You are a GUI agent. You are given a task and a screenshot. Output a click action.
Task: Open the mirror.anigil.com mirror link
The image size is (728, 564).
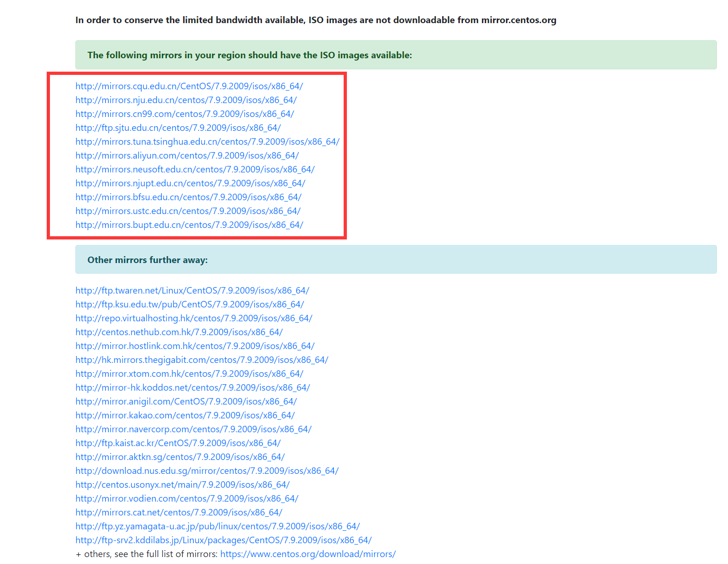coord(186,401)
